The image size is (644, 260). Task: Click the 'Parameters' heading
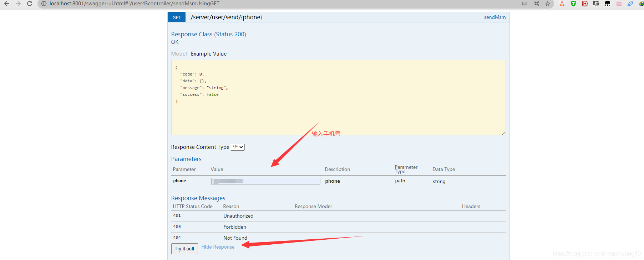tap(186, 159)
